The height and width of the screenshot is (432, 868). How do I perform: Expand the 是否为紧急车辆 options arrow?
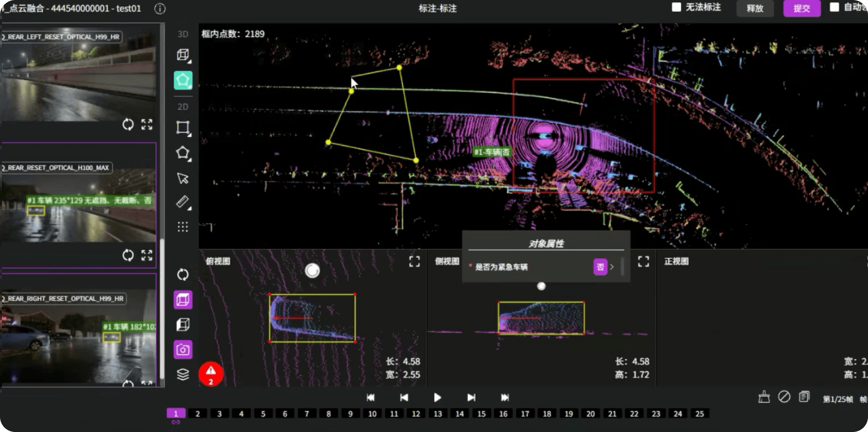612,267
